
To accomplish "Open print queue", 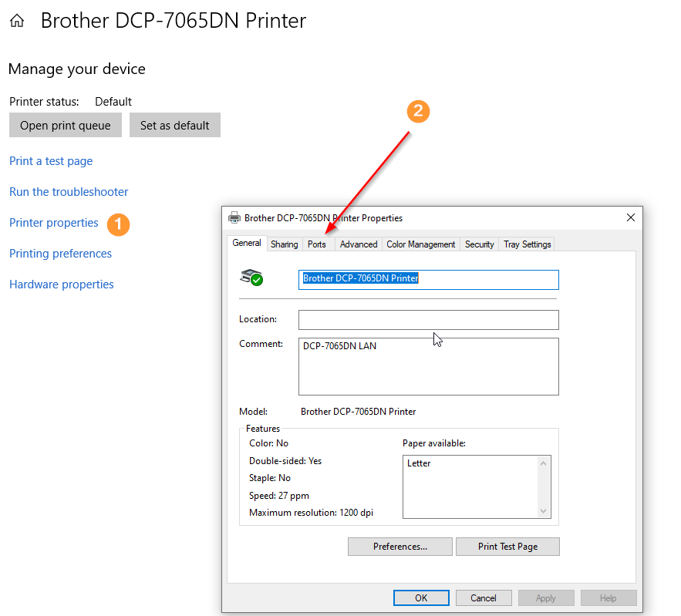I will (65, 125).
